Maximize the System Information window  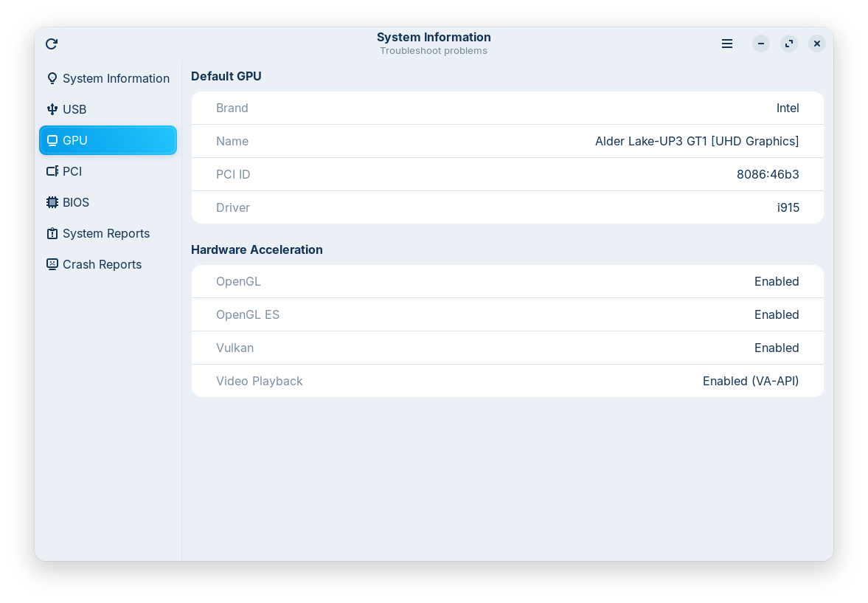(789, 44)
